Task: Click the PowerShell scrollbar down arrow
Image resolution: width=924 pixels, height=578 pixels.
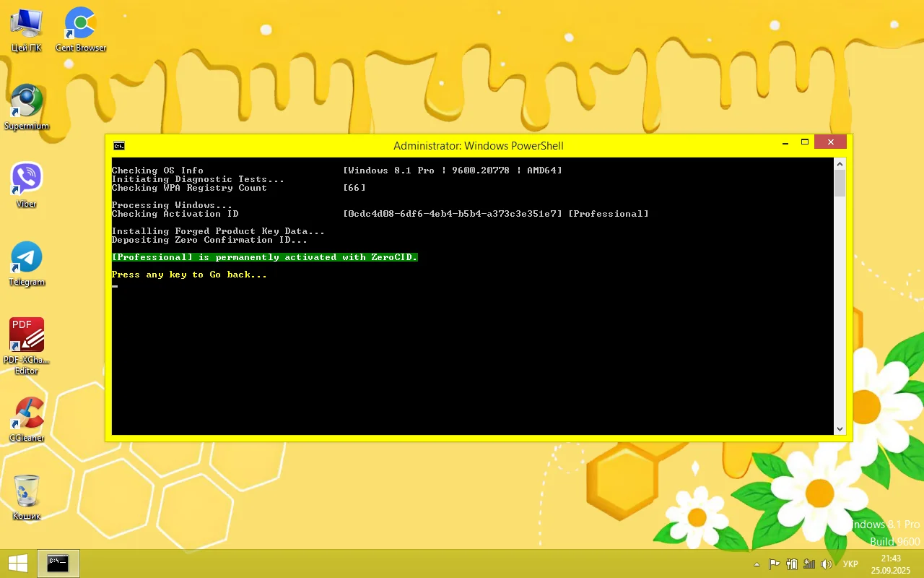Action: pyautogui.click(x=840, y=428)
